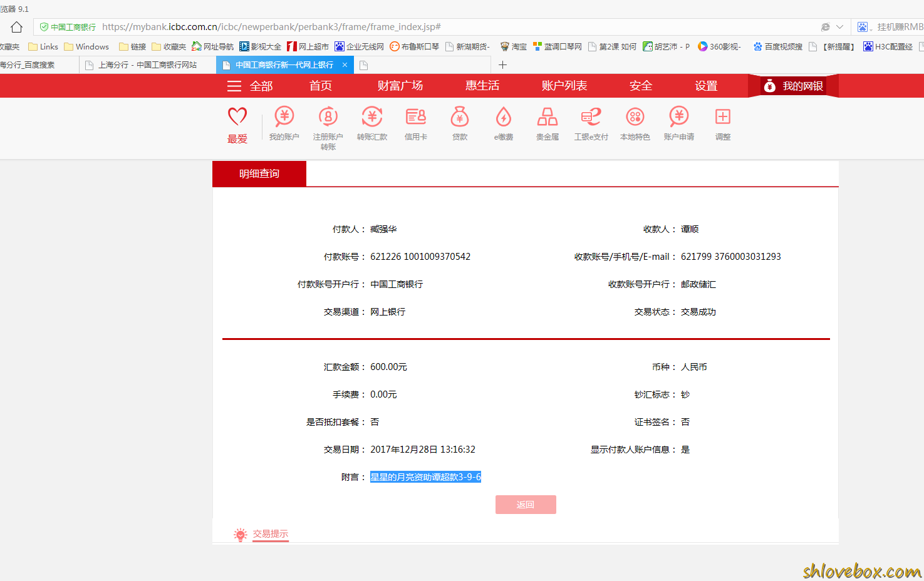
Task: Open 账户列表 menu
Action: click(x=564, y=86)
